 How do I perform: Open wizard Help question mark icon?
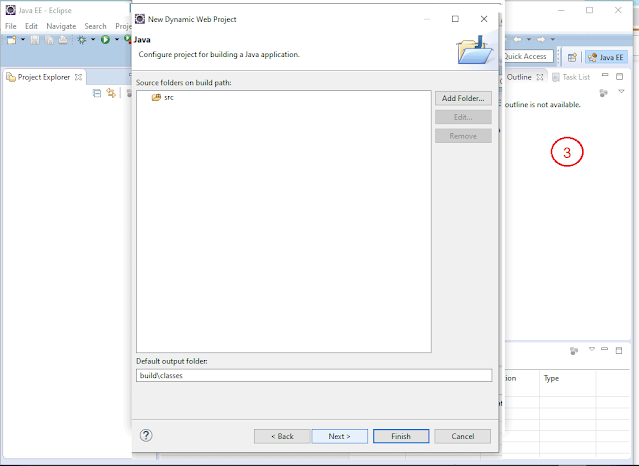(x=146, y=435)
